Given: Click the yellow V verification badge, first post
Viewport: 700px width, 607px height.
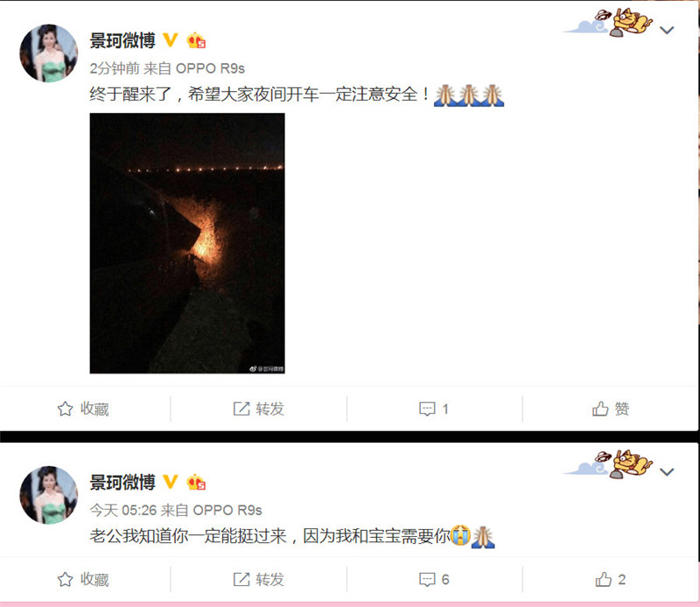Looking at the screenshot, I should (x=170, y=40).
